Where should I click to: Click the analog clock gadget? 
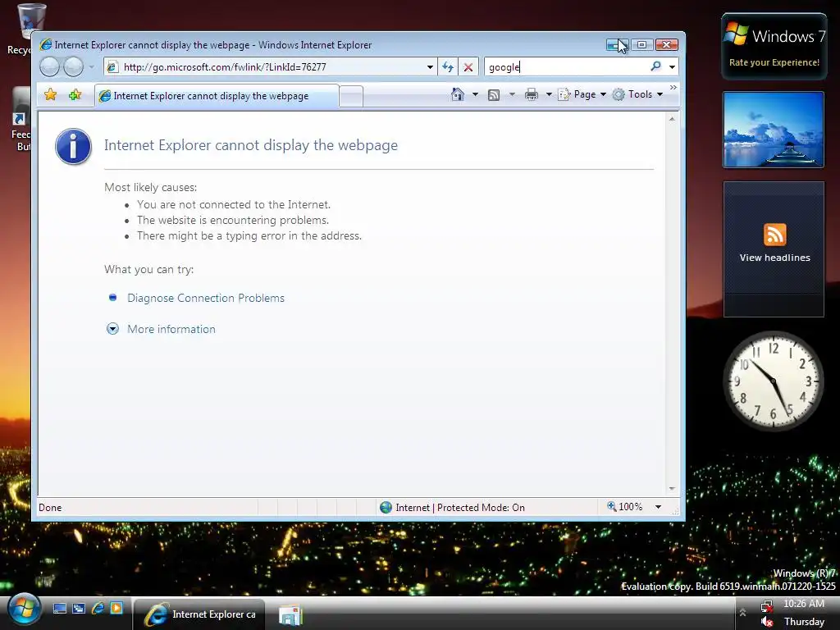[774, 381]
